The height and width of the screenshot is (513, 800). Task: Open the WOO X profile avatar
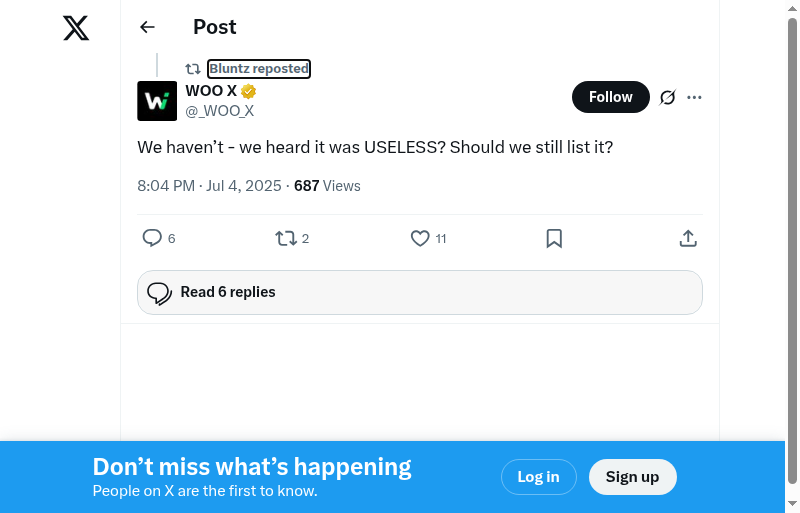pyautogui.click(x=157, y=101)
